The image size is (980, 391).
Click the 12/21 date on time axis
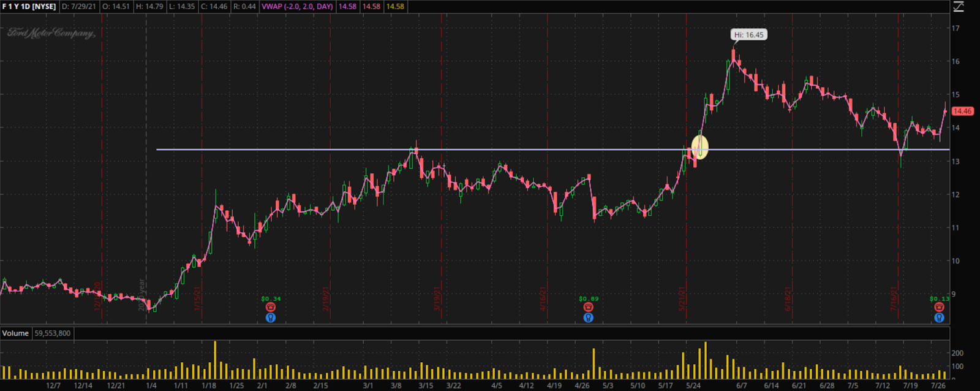pos(116,385)
